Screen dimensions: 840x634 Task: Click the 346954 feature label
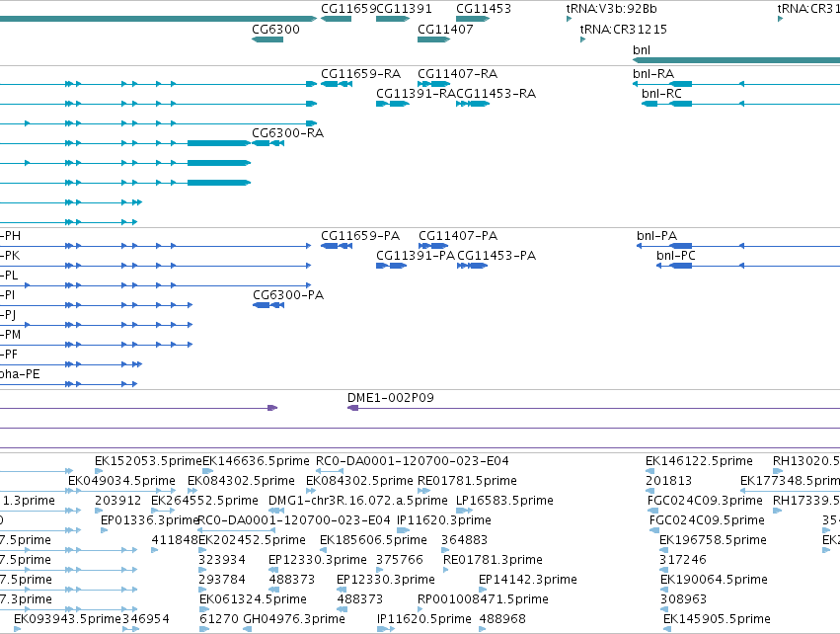pyautogui.click(x=146, y=619)
